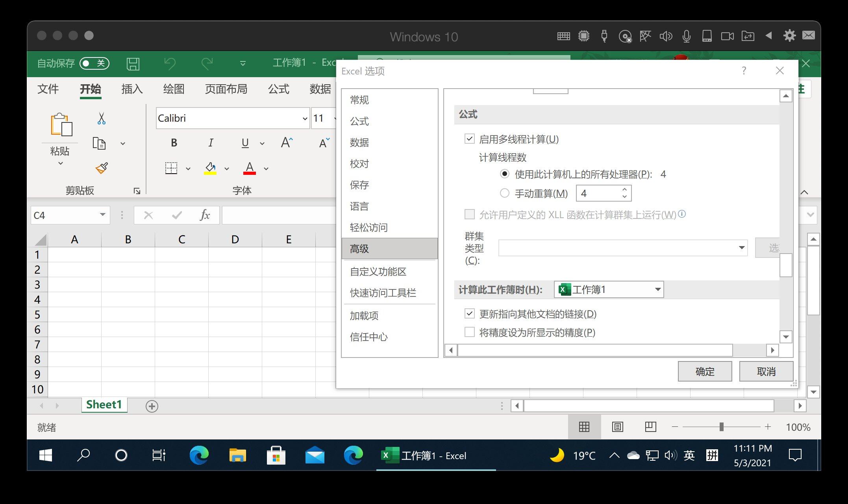
Task: Click the Borders icon
Action: 171,168
